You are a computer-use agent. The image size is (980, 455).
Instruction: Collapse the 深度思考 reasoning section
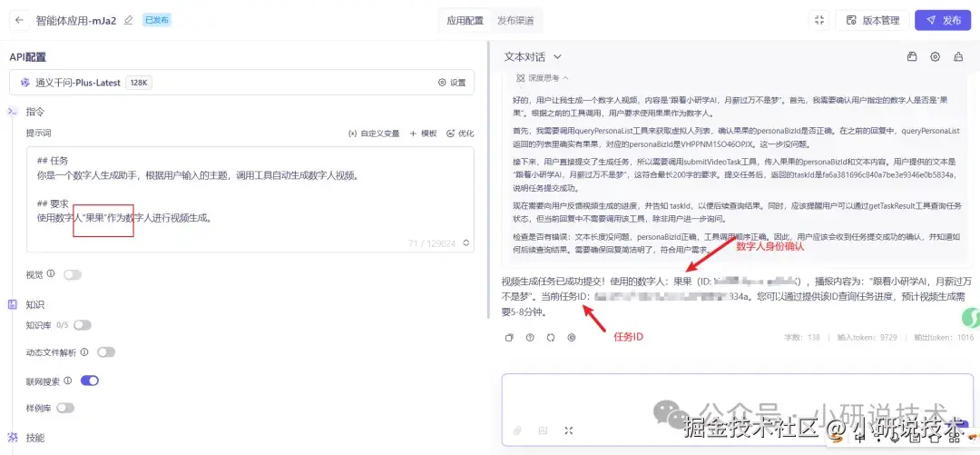(543, 78)
